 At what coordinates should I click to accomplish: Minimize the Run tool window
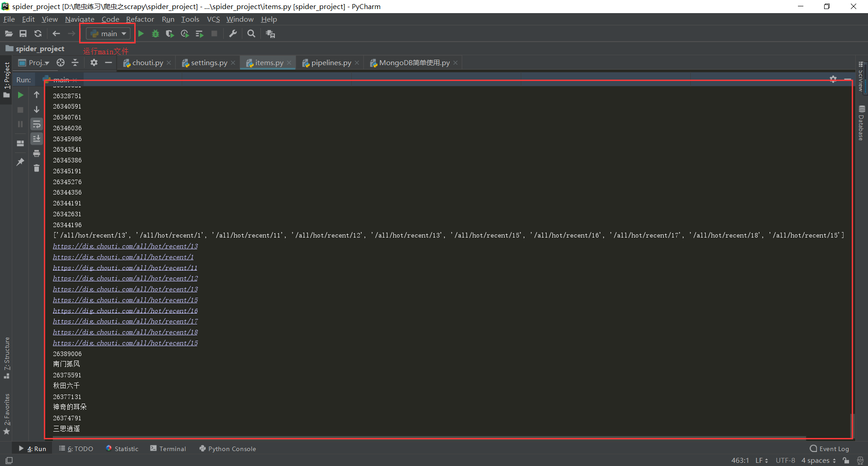848,79
